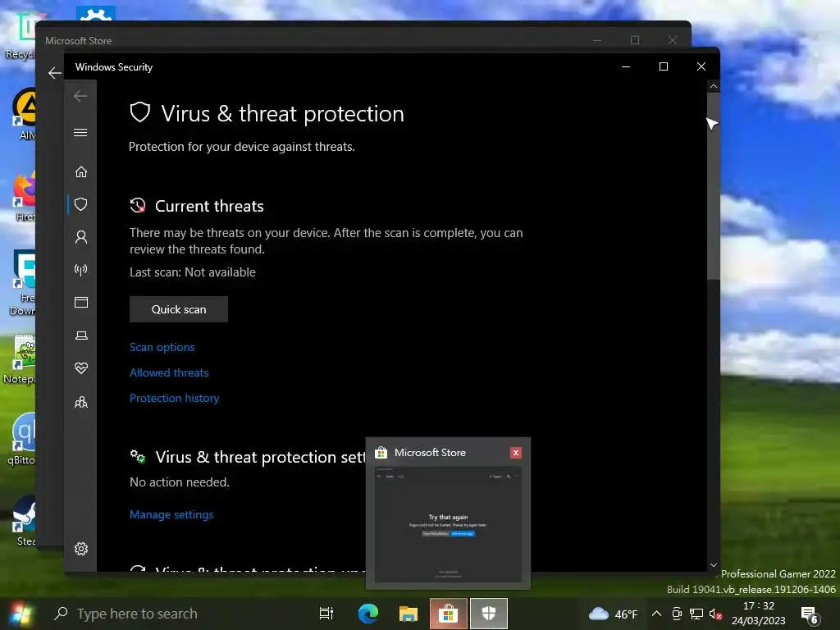Open the Start menu button
This screenshot has height=630, width=840.
[x=21, y=614]
